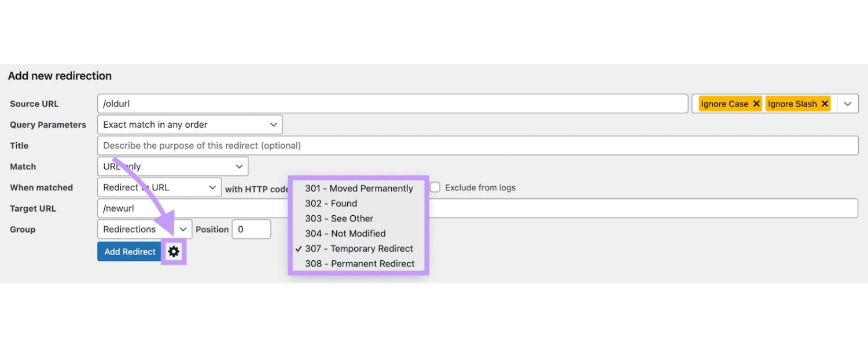Remove the Ignore Case flag
868x347 pixels.
click(756, 104)
